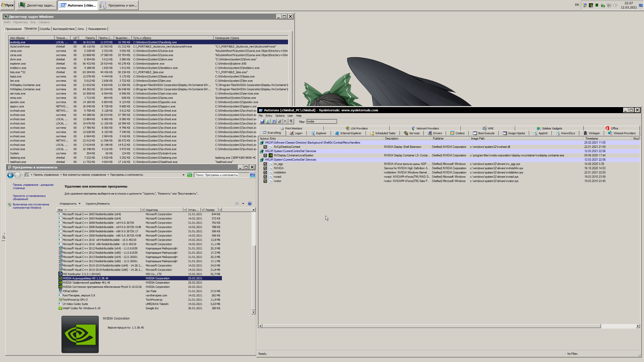Viewport: 644px width, 362px height.
Task: Expand the view options dropdown arrow
Action: [243, 204]
